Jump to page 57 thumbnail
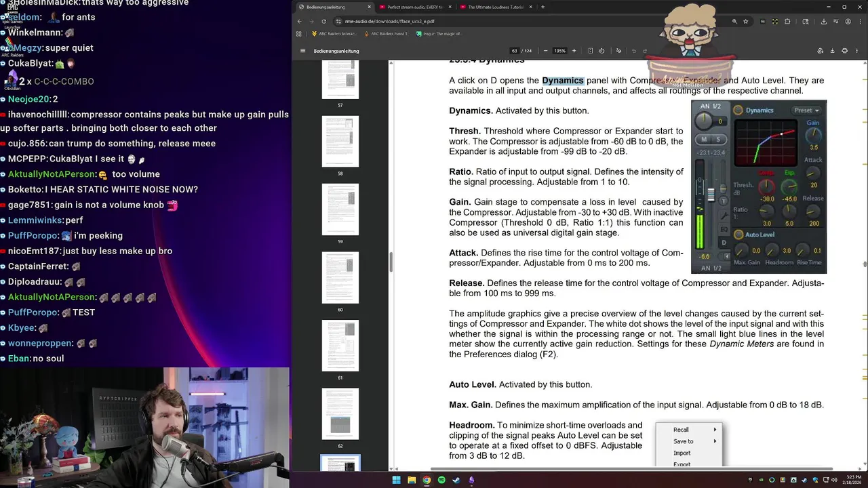The width and height of the screenshot is (868, 488). pos(340,80)
